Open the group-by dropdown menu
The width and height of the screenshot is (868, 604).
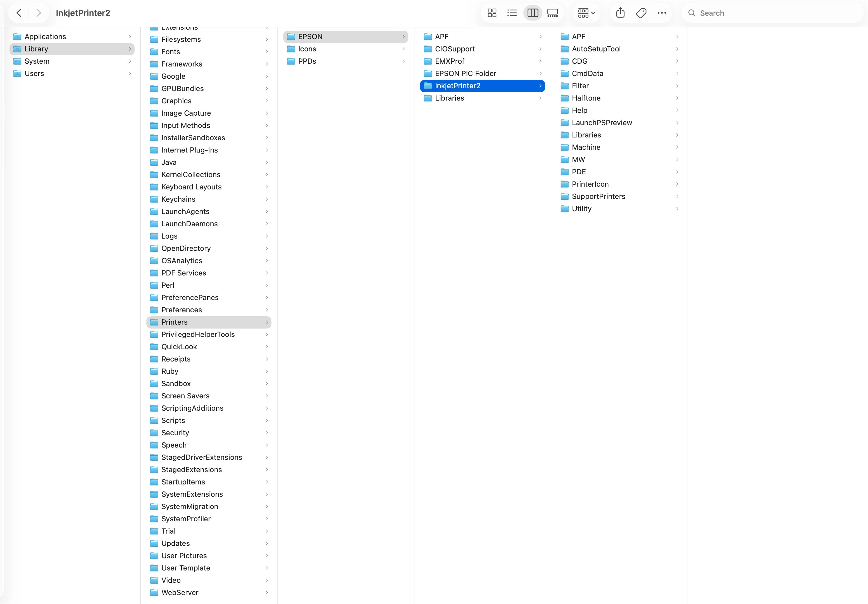(x=586, y=13)
